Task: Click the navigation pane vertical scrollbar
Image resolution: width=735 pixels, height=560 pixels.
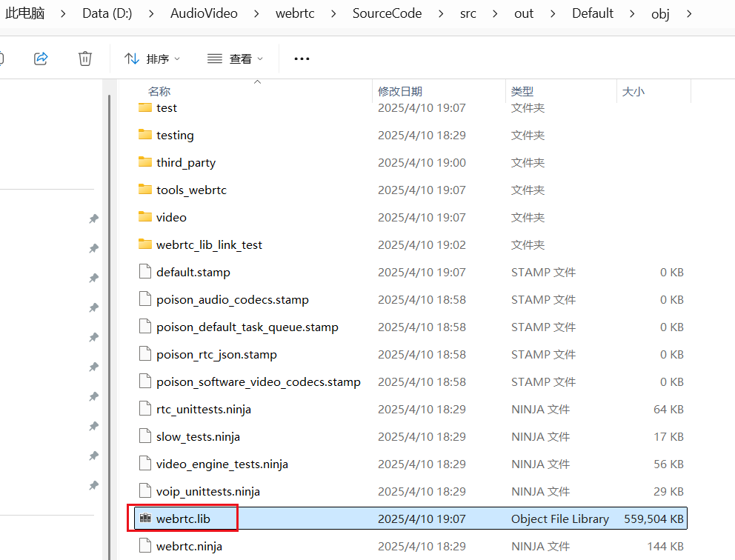Action: pos(109,327)
